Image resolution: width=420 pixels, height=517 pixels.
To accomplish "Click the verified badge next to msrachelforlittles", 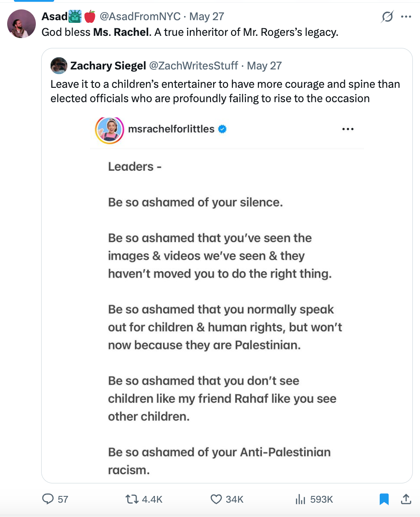I will click(x=222, y=128).
